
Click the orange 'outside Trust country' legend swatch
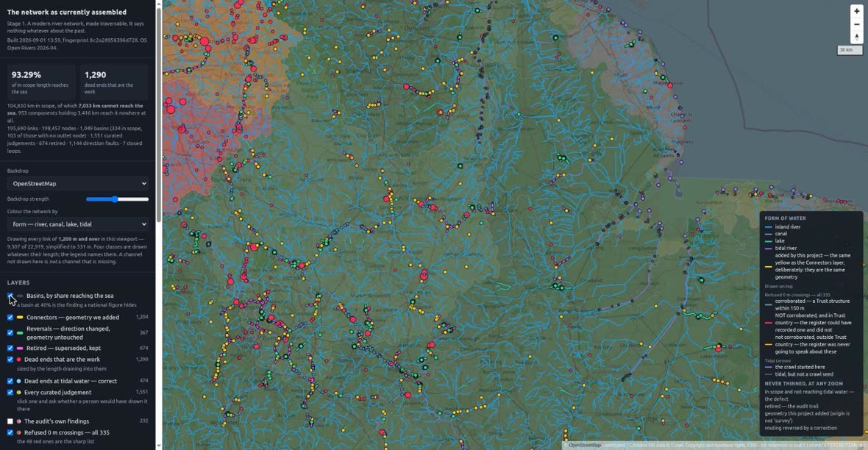769,344
